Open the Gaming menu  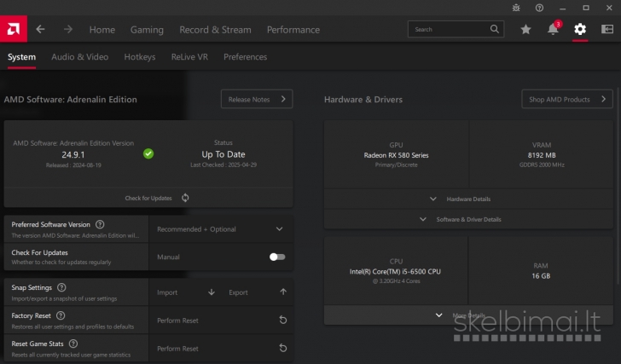147,30
